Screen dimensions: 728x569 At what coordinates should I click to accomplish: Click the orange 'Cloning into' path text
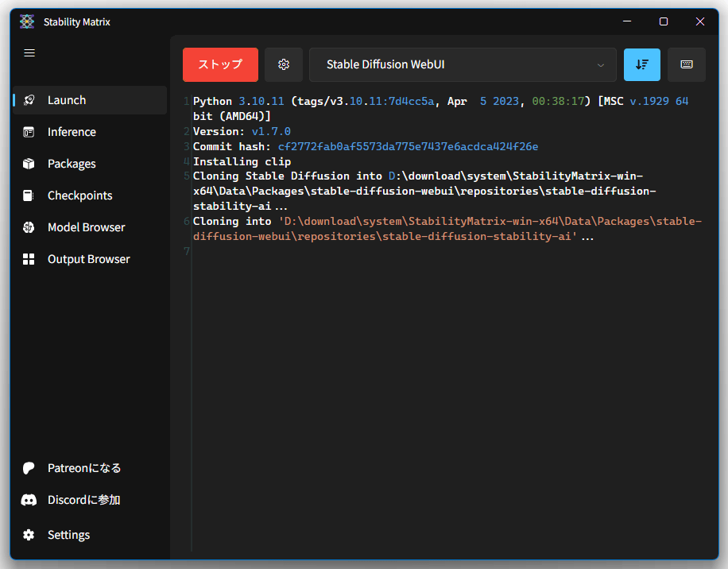click(447, 229)
